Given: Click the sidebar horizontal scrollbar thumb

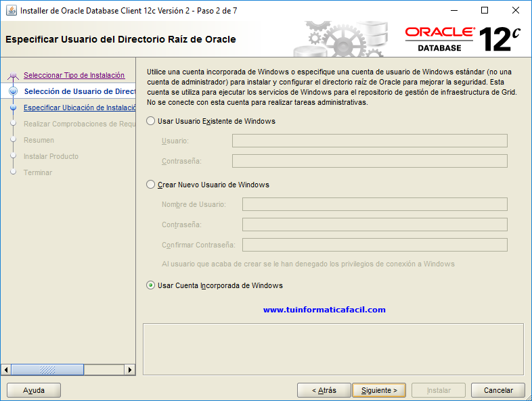Looking at the screenshot, I should click(x=47, y=370).
